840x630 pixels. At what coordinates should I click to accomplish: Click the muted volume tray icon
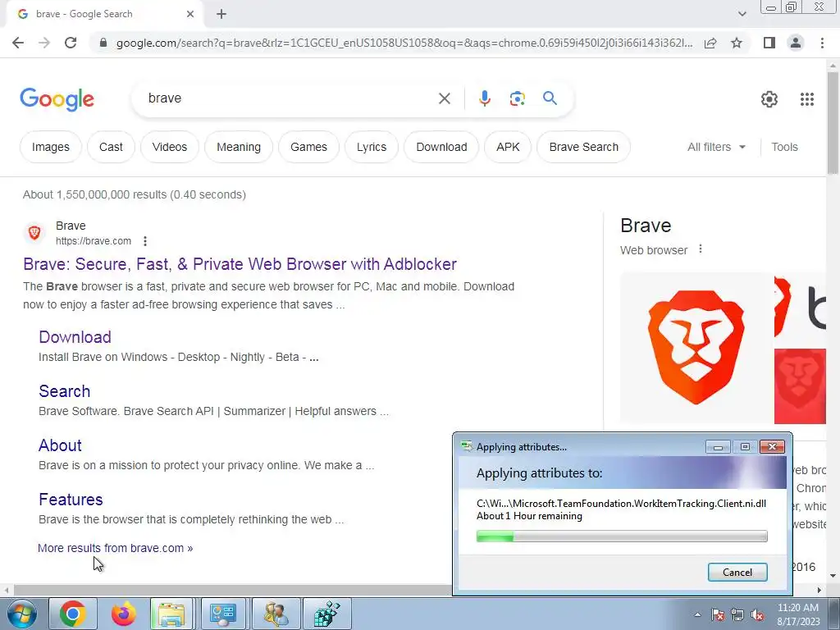point(757,615)
